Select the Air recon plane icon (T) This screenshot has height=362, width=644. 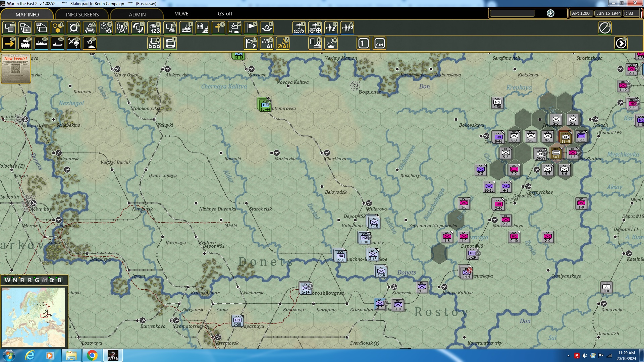[x=299, y=28]
